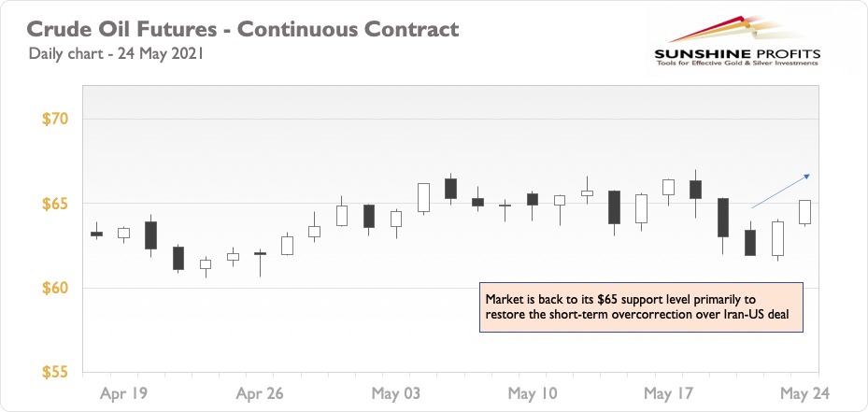The height and width of the screenshot is (412, 868).
Task: Click the large white candlestick after May 03
Action: point(423,198)
